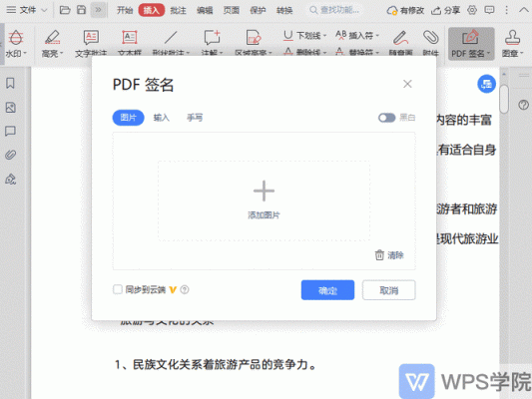Click the 添加图片 plus area
The image size is (532, 399).
(264, 200)
